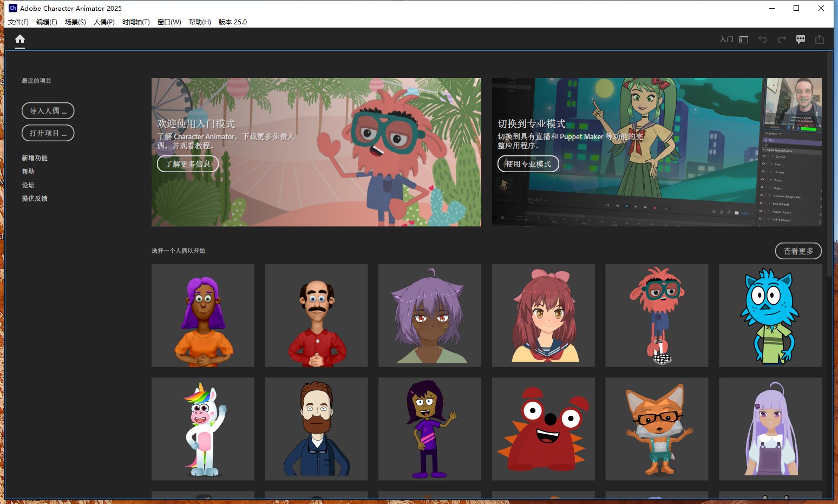Click 了解更多信息 on the welcome banner
This screenshot has height=504, width=838.
[x=187, y=163]
